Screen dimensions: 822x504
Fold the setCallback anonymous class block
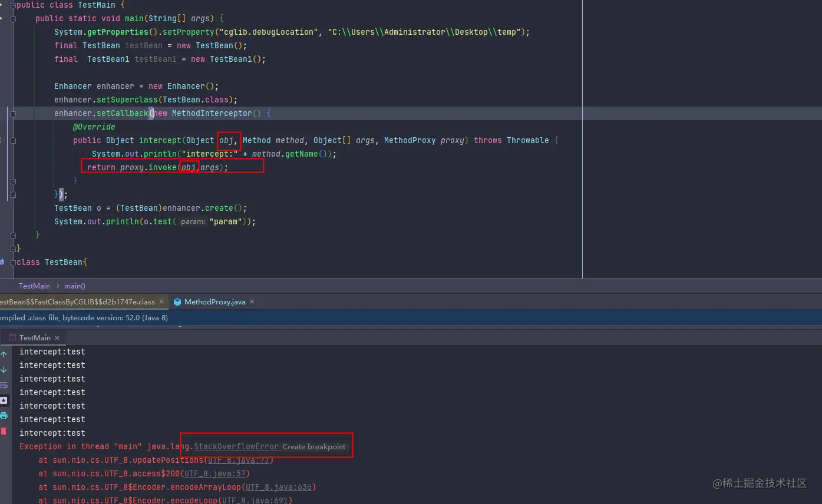point(14,114)
